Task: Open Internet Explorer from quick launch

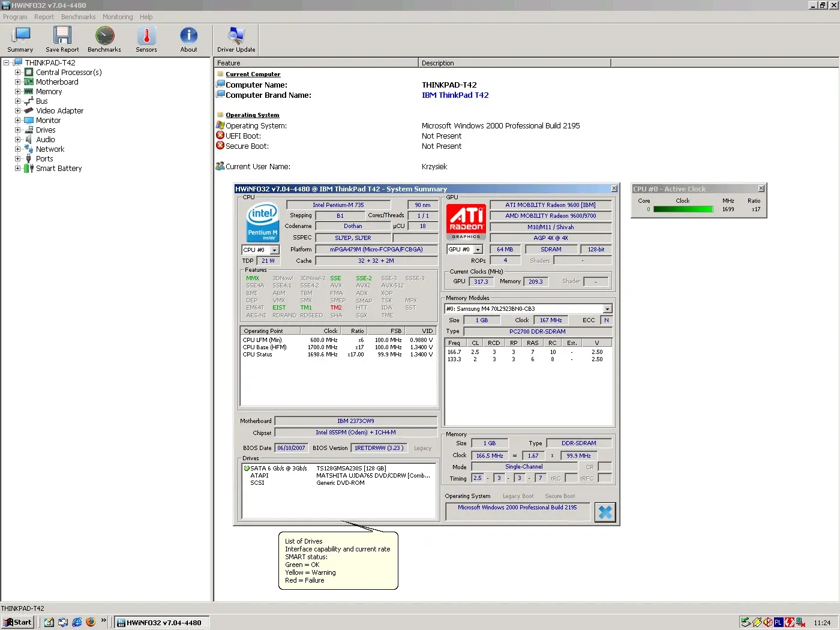Action: pos(77,622)
